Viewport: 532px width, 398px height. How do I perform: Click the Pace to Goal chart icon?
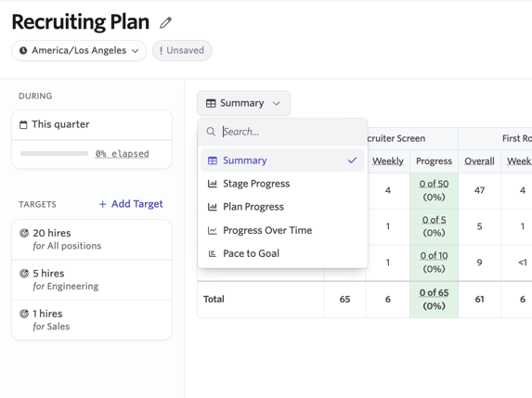tap(212, 253)
